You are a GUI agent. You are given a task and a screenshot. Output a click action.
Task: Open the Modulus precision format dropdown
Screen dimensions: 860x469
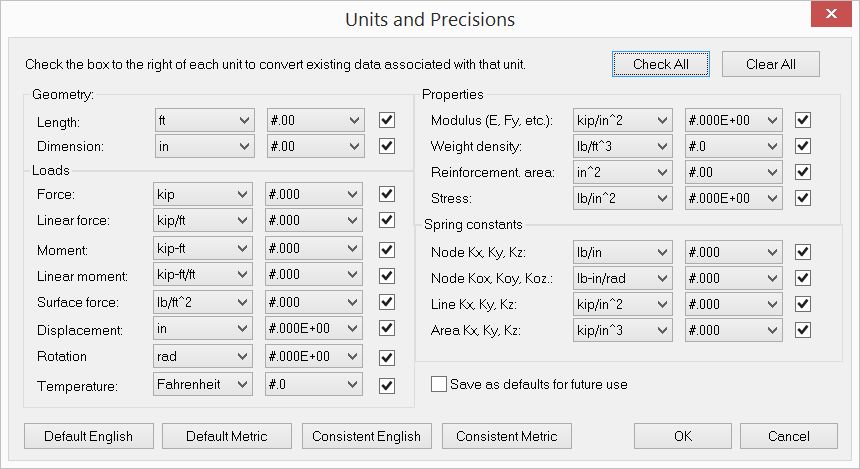click(733, 120)
